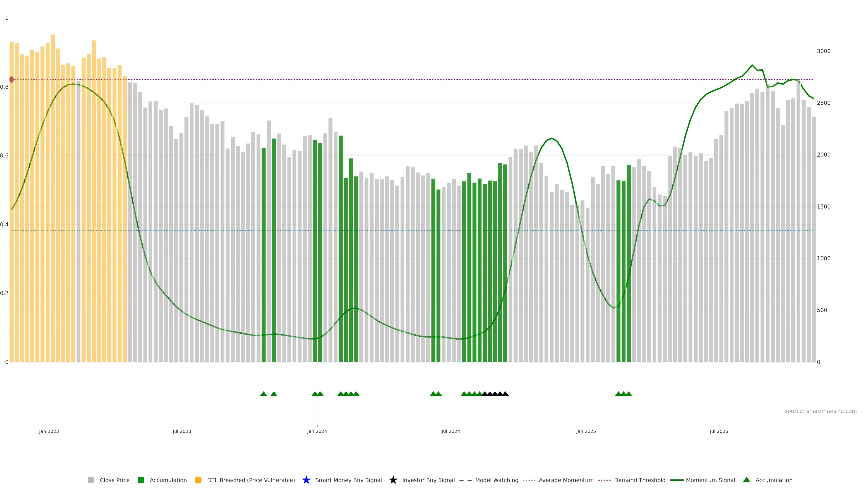Click the Jan 2024 axis label

pyautogui.click(x=317, y=431)
